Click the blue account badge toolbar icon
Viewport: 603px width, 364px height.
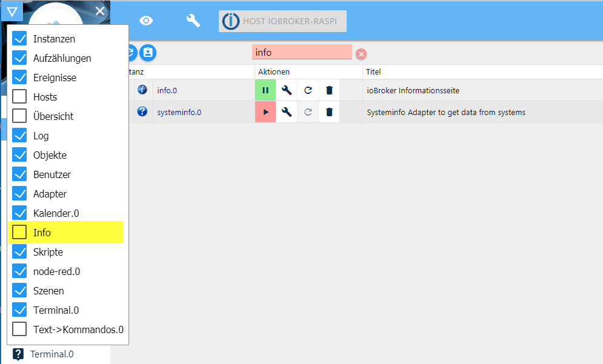click(x=148, y=53)
